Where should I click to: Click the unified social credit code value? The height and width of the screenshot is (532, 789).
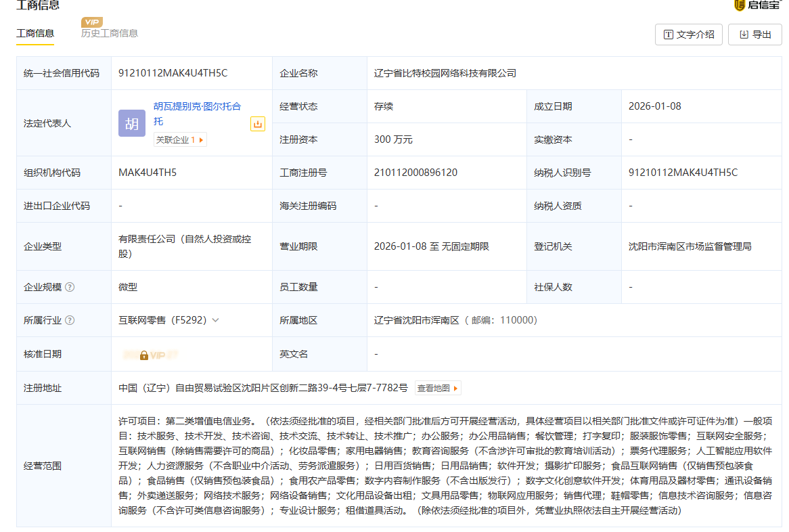point(173,73)
